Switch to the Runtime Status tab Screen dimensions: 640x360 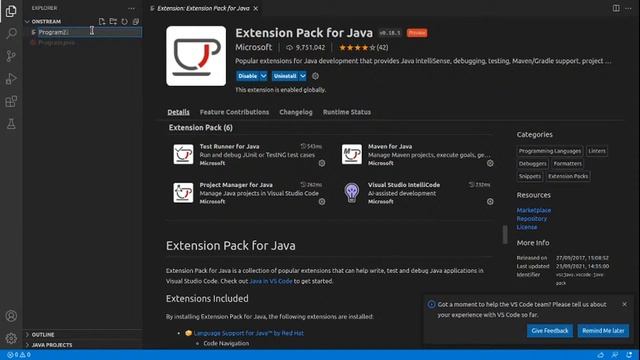tap(347, 112)
